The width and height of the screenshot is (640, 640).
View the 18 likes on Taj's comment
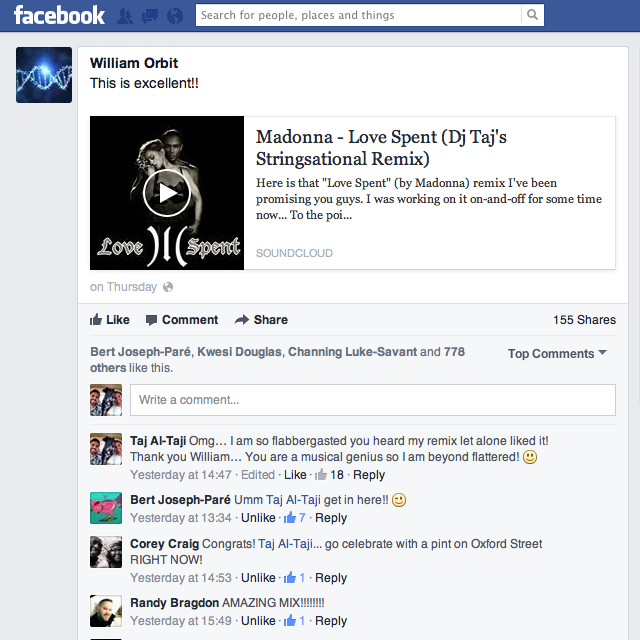tap(329, 475)
